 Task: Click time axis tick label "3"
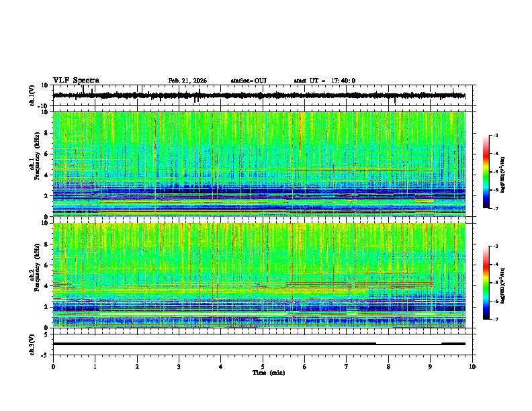coord(179,367)
